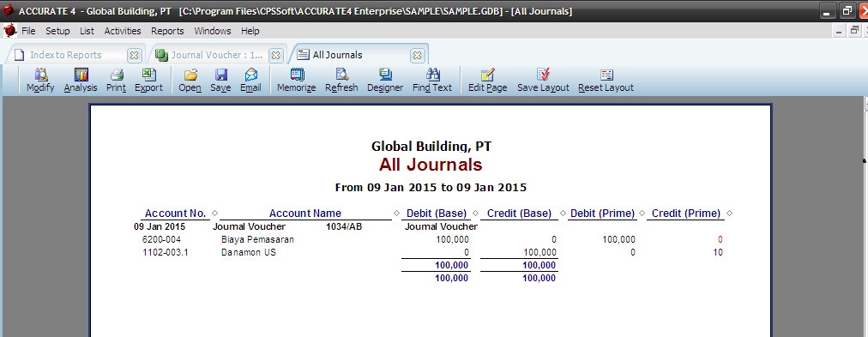Click the Account No. column header
The image size is (868, 337).
coord(176,213)
